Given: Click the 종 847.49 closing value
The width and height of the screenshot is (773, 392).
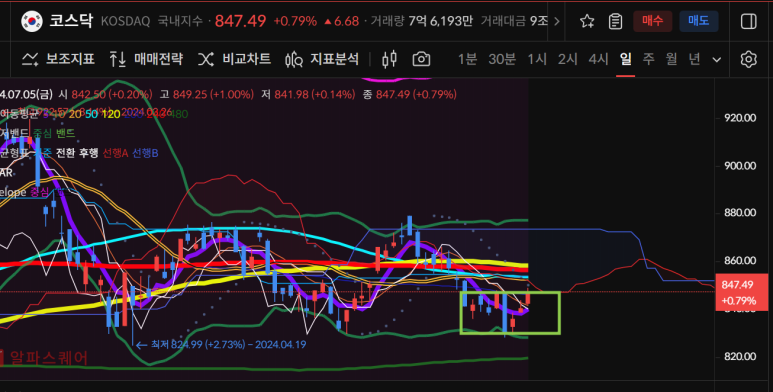Looking at the screenshot, I should click(x=410, y=94).
